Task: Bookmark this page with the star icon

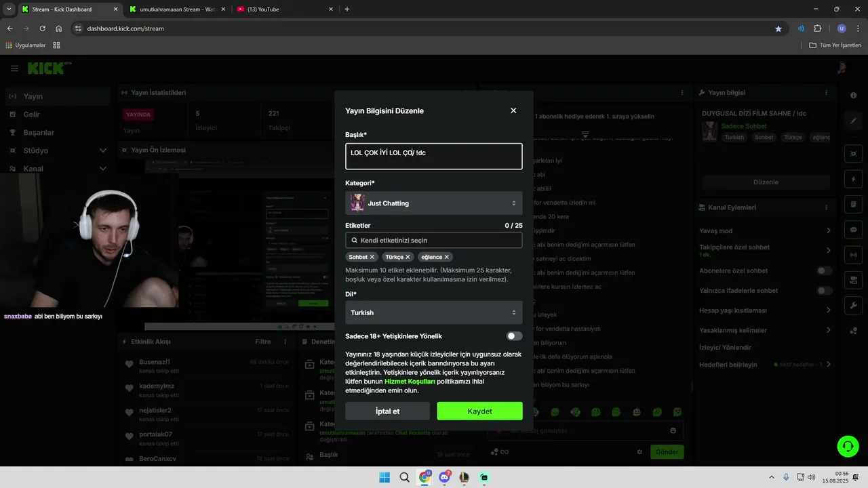Action: tap(778, 28)
